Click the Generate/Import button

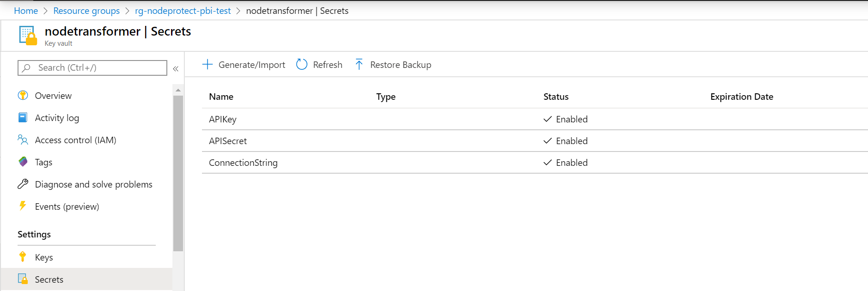point(244,65)
